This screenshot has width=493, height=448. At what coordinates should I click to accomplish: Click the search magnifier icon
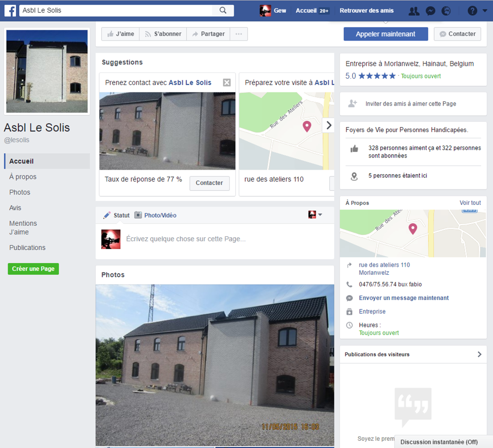(223, 10)
